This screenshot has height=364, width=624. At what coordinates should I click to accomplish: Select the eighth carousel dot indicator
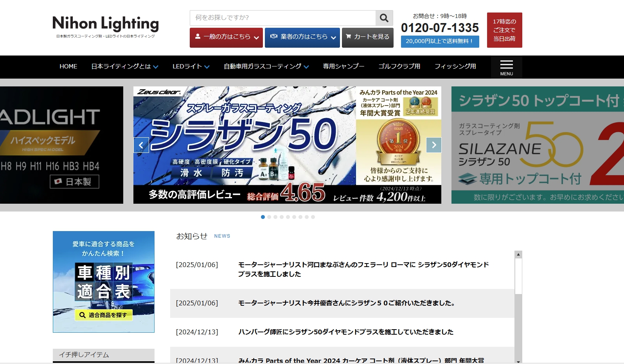(x=307, y=217)
